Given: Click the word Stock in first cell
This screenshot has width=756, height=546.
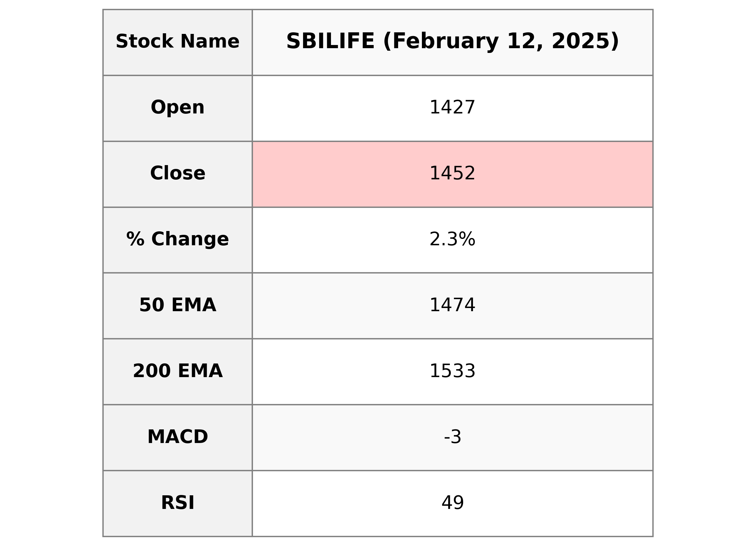Looking at the screenshot, I should tap(144, 42).
